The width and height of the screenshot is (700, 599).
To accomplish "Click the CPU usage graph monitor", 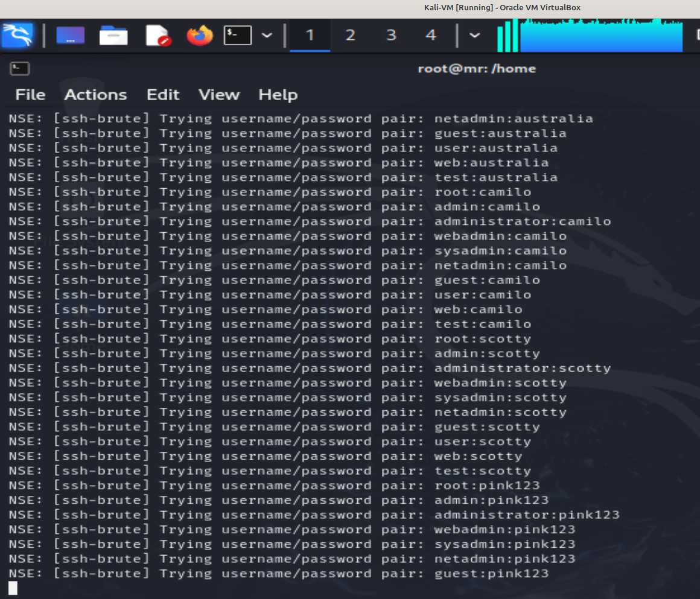I will (590, 35).
